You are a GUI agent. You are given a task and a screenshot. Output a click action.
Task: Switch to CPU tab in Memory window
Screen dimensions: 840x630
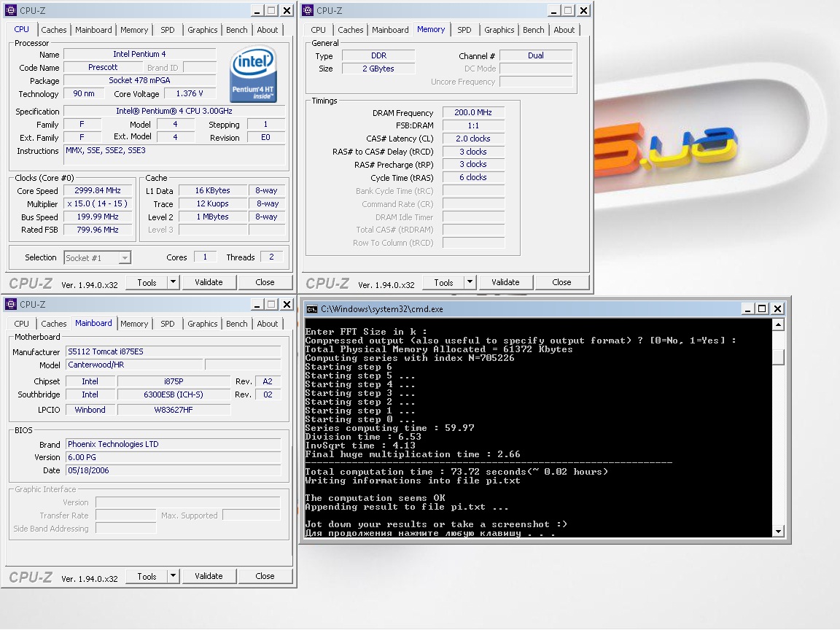(x=318, y=30)
